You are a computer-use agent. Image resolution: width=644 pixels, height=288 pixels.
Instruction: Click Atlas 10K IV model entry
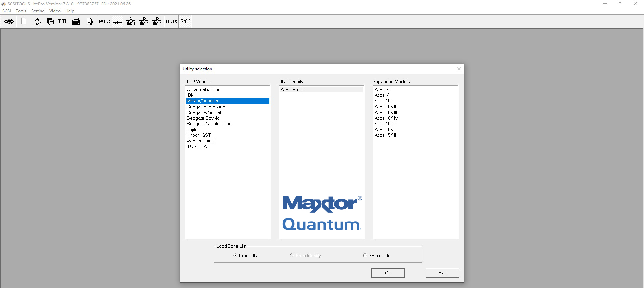(x=415, y=118)
